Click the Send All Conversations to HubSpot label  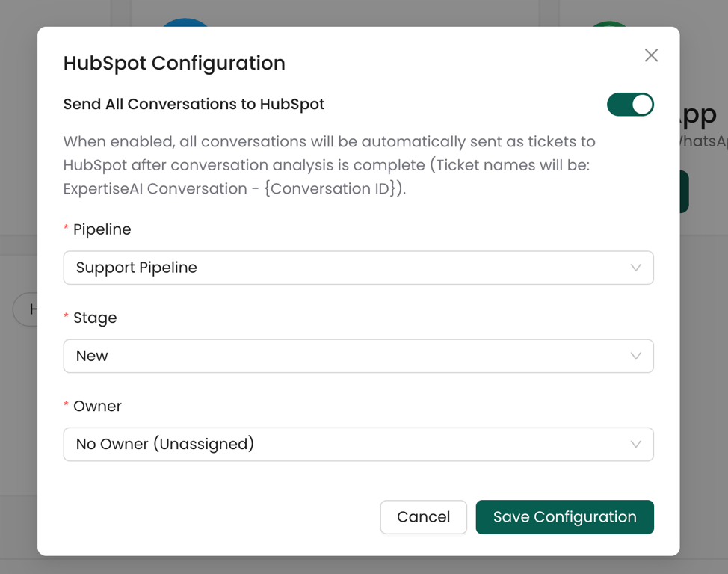[x=194, y=105]
